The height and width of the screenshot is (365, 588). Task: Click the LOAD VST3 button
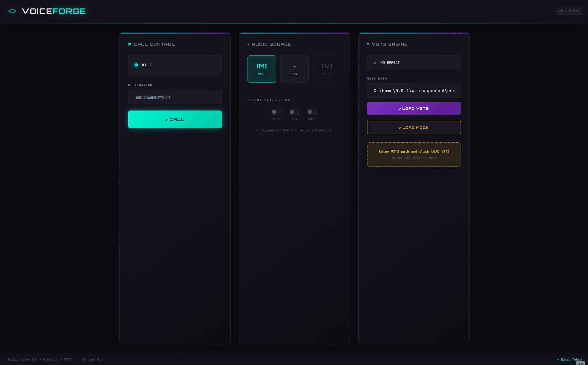tap(414, 108)
